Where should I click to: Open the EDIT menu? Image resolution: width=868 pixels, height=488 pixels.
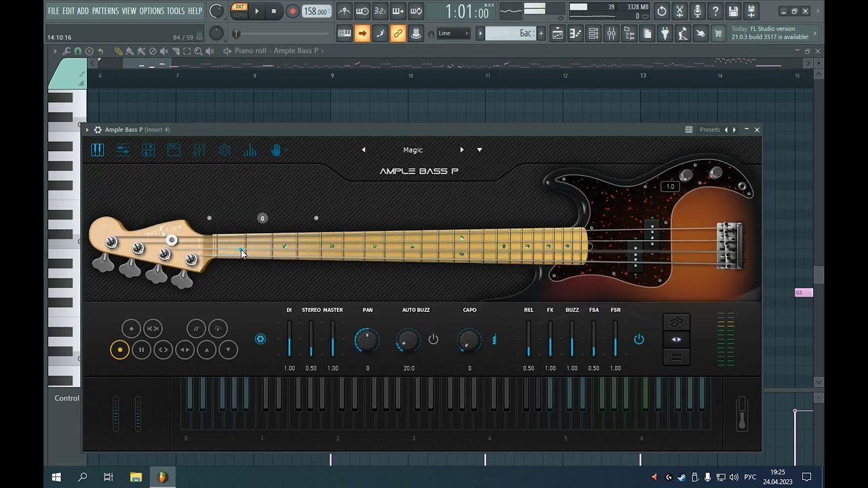coord(68,11)
